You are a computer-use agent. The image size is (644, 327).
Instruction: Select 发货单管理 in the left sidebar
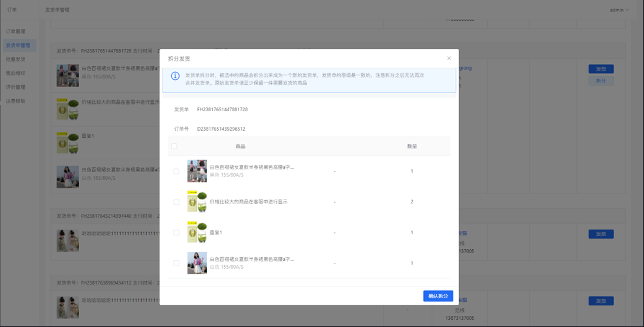pos(18,45)
